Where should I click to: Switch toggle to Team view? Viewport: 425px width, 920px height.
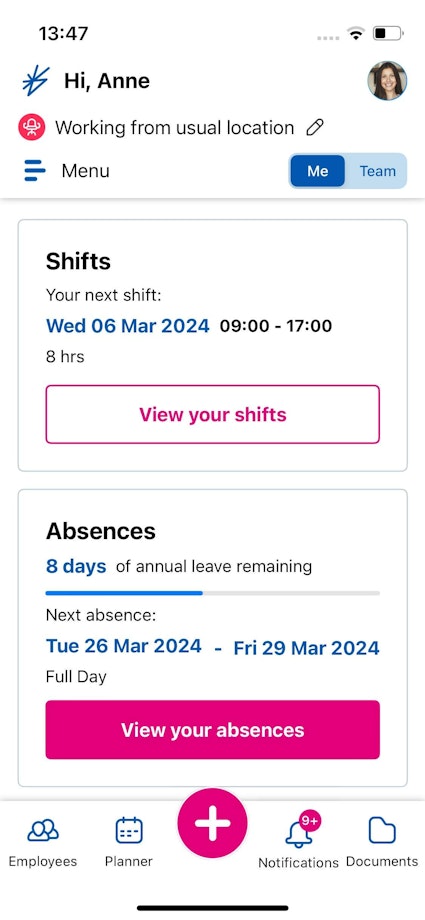[x=377, y=171]
